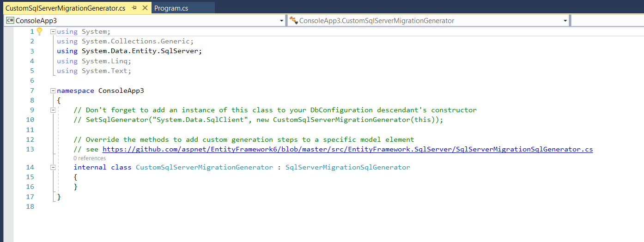
Task: Click line number 11 in the margin
Action: pyautogui.click(x=30, y=130)
